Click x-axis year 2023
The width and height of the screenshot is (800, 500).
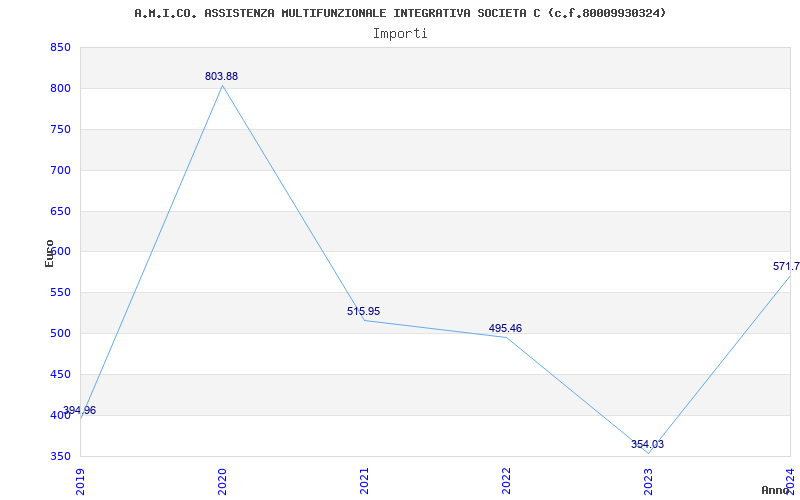[x=648, y=483]
